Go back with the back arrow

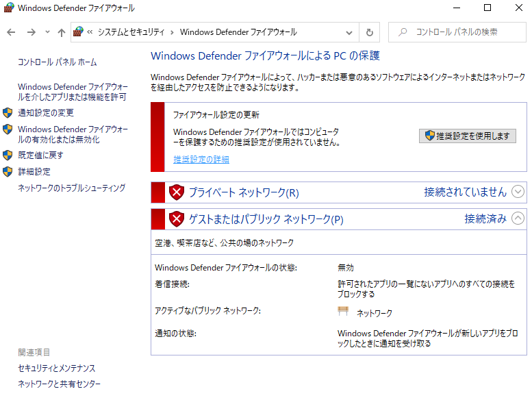[11, 32]
